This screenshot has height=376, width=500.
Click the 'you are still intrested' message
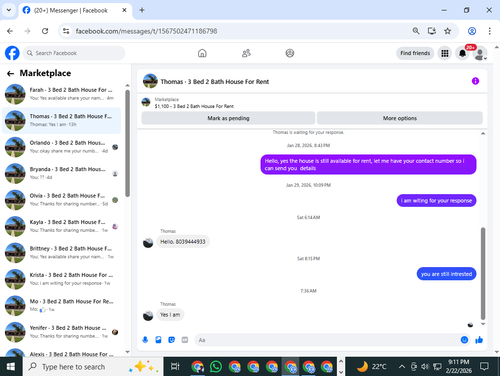(446, 274)
